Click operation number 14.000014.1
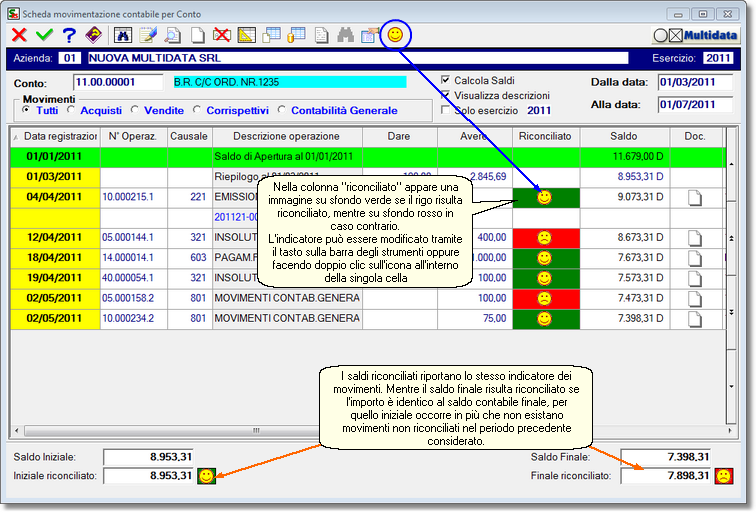Viewport: 756px width, 513px height. (128, 258)
